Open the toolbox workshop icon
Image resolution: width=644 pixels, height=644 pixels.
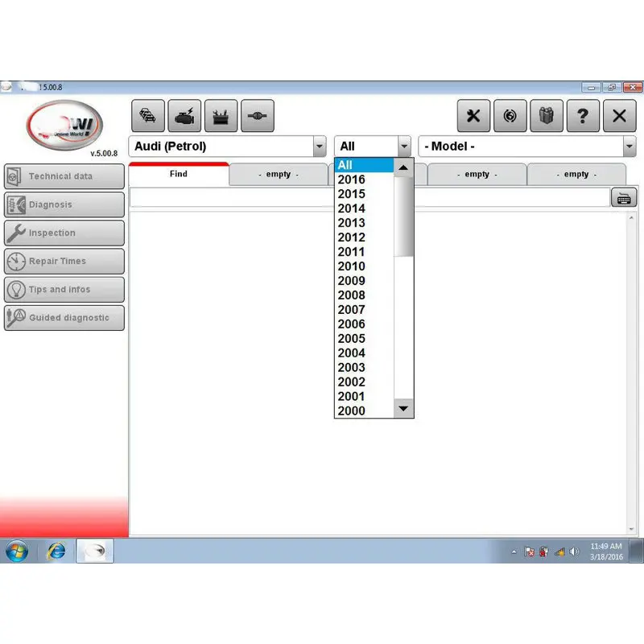pyautogui.click(x=221, y=116)
